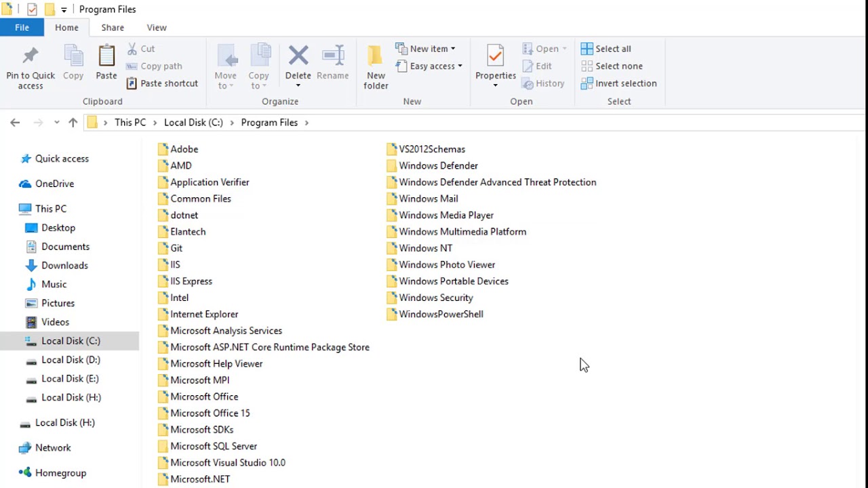This screenshot has height=488, width=868.
Task: Click Program Files in the address breadcrumb
Action: pos(269,123)
